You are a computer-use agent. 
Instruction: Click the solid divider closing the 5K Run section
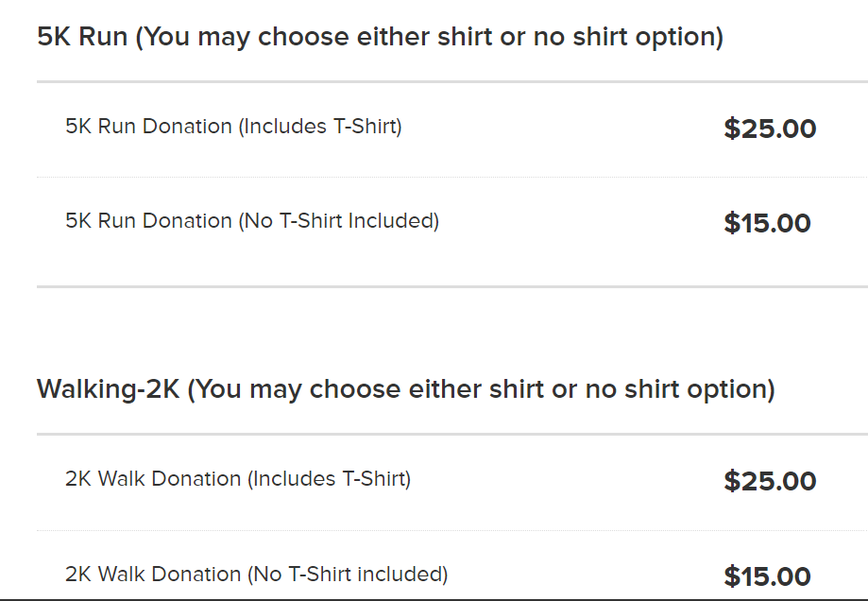coord(452,287)
